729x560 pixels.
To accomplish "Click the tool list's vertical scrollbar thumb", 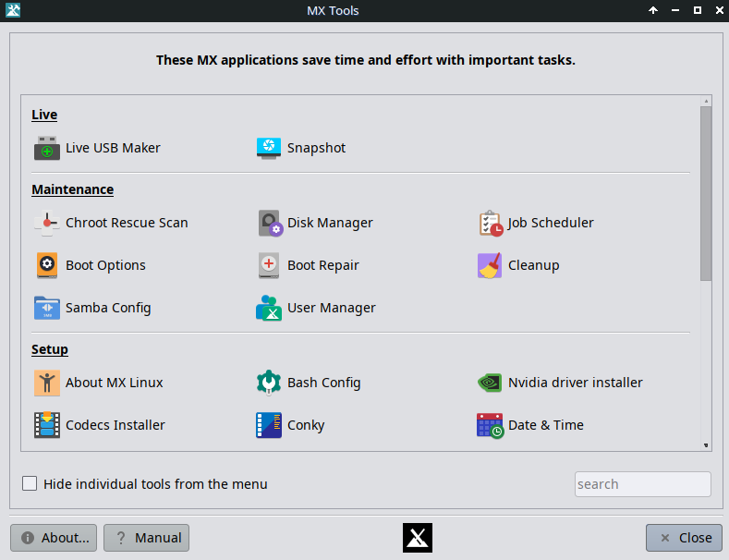I will 706,193.
